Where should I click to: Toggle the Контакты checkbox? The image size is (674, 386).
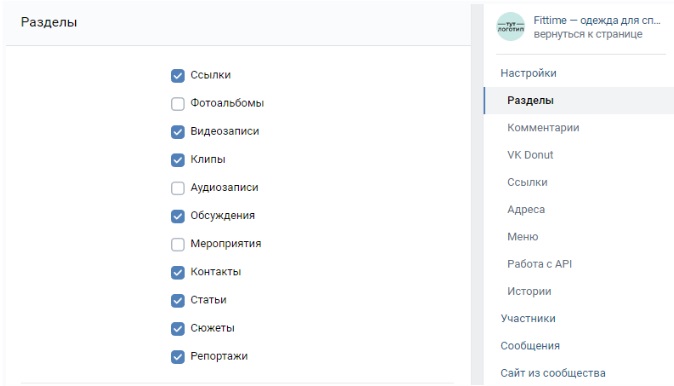[x=178, y=273]
